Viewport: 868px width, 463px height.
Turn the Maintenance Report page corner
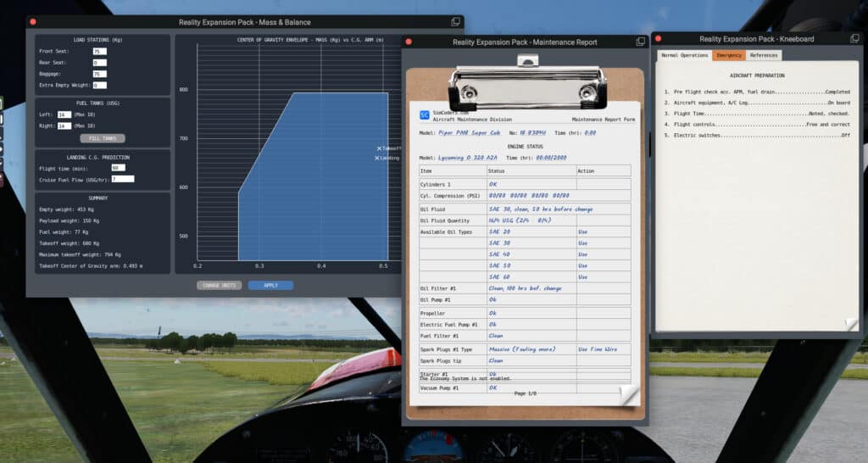[x=627, y=395]
